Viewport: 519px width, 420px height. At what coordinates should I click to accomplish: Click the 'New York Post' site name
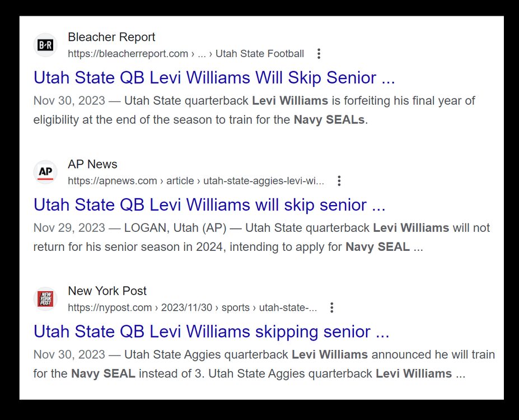pos(107,291)
